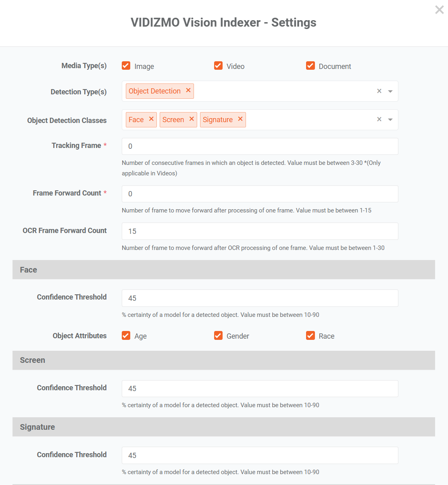Uncheck the Age object attribute
Screen dimensions: 448x485
[x=126, y=335]
